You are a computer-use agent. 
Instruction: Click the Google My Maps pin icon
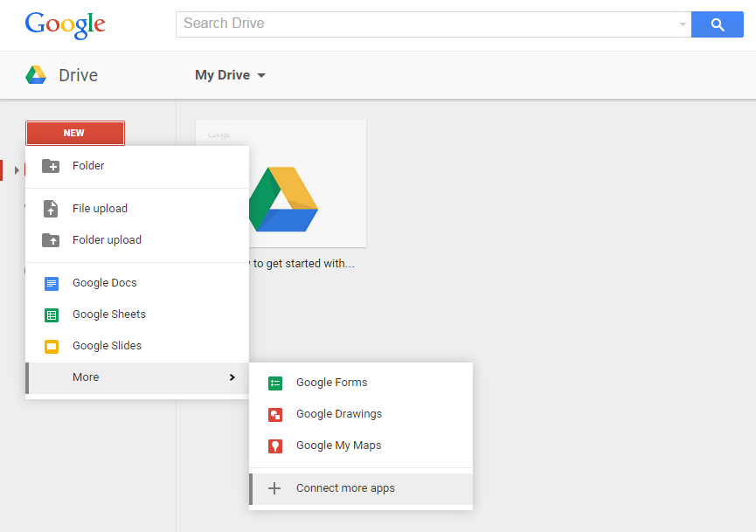pyautogui.click(x=275, y=446)
